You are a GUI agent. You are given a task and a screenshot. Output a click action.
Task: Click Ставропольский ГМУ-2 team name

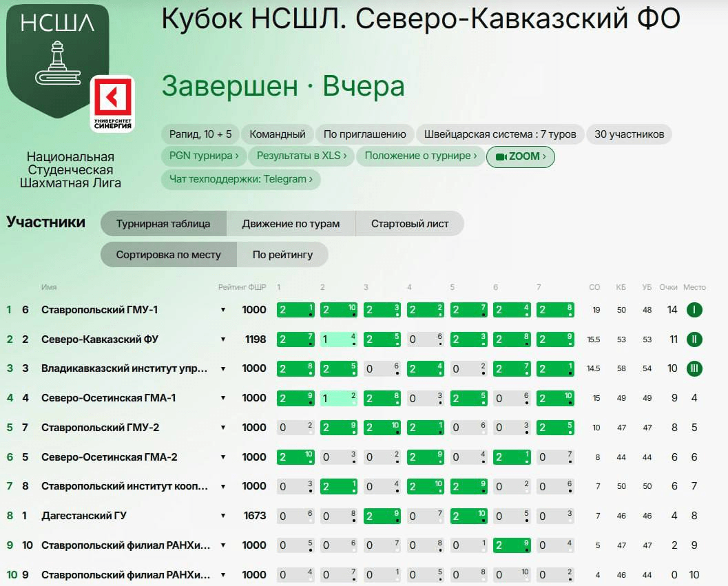pos(101,428)
